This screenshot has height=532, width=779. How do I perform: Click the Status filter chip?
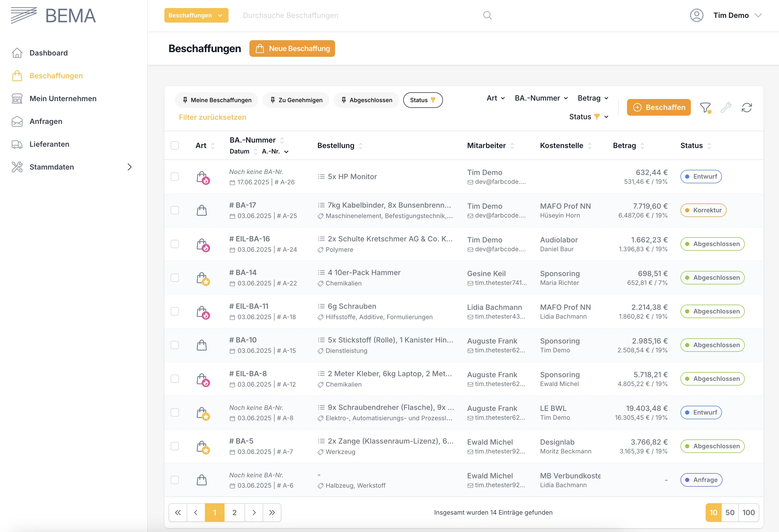click(423, 100)
